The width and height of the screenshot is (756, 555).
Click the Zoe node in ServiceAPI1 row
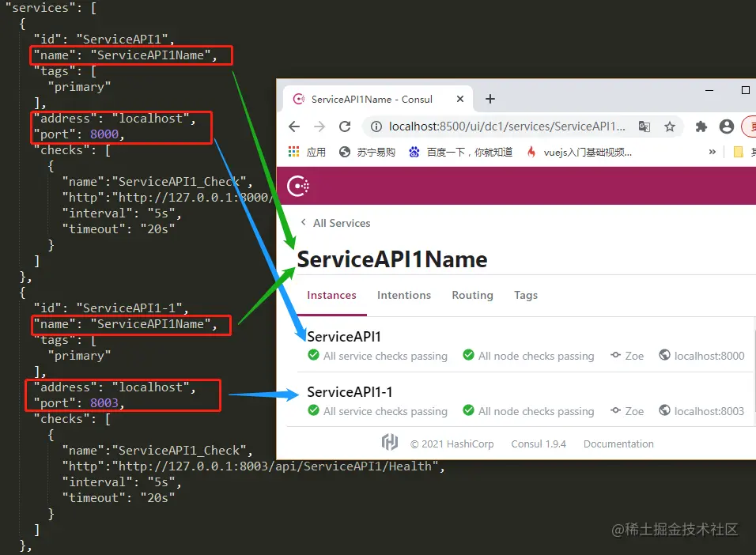[x=628, y=356]
